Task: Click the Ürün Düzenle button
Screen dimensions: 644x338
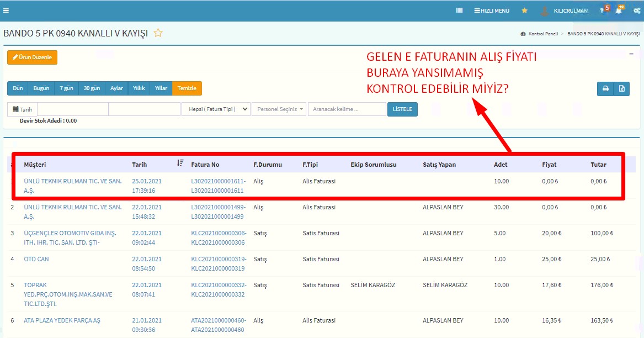Action: 32,57
